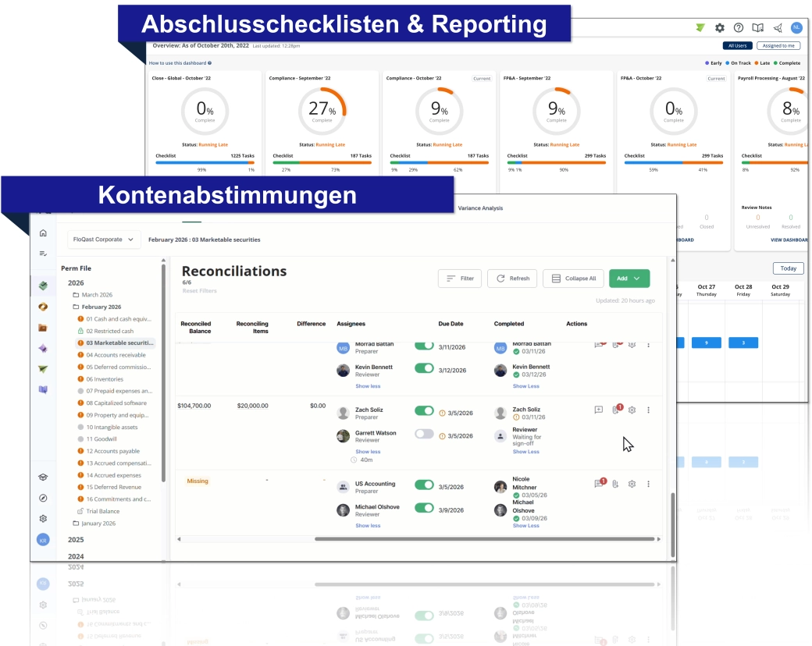Image resolution: width=812 pixels, height=646 pixels.
Task: Toggle Kevin Bennett reviewer sign-off switch
Action: 424,368
